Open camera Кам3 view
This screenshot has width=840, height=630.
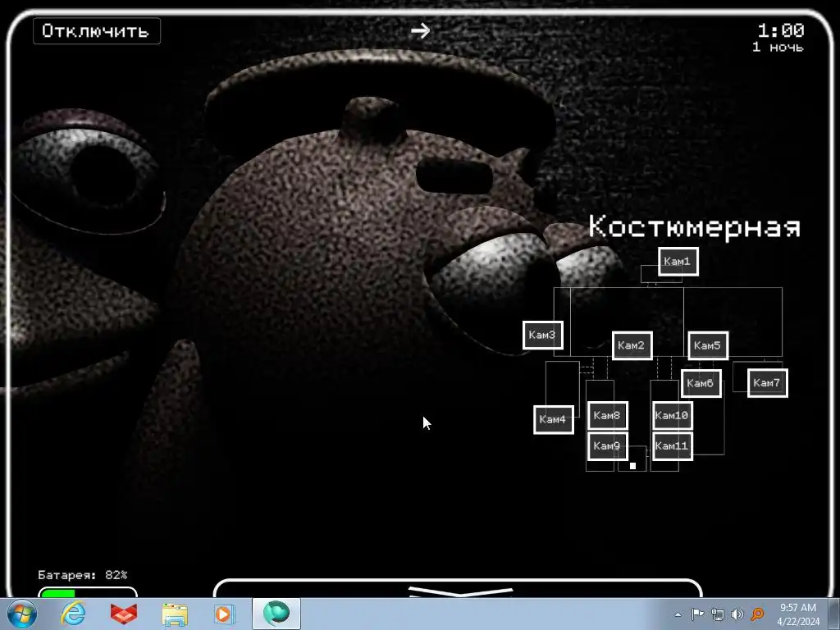[542, 335]
